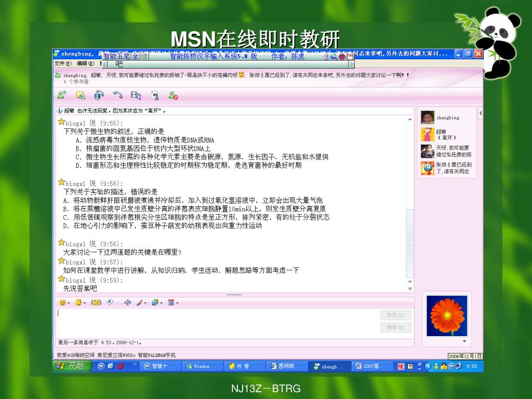Open the 文件(F) menu

click(x=63, y=63)
